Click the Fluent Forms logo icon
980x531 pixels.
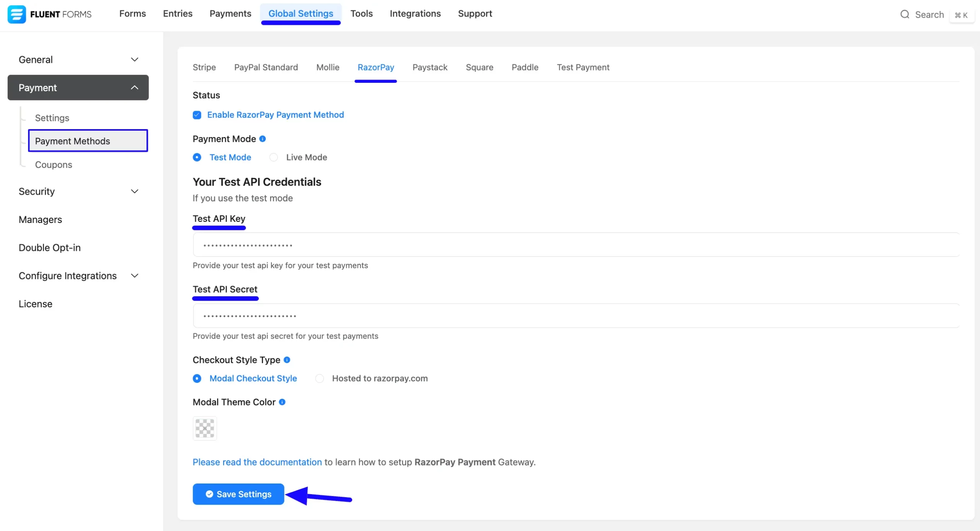tap(16, 14)
